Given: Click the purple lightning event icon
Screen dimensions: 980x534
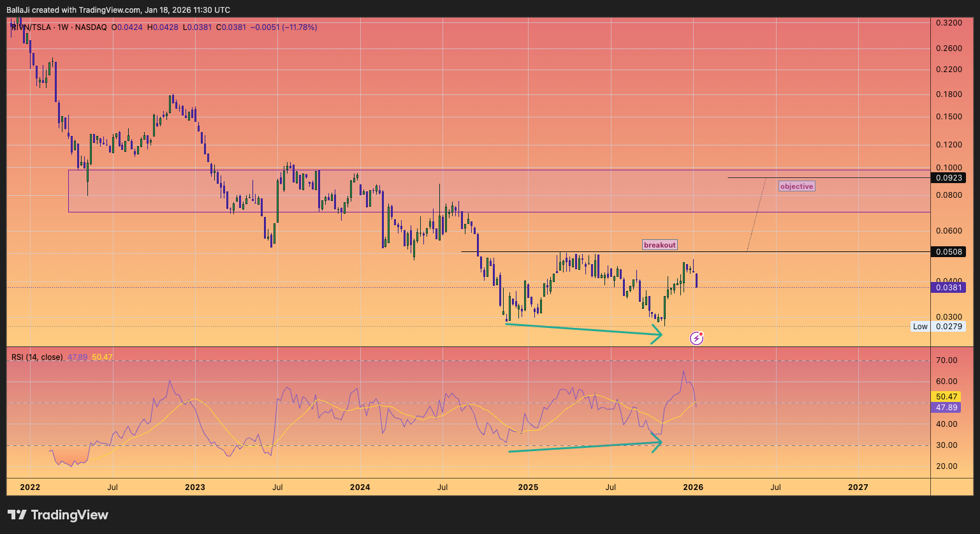Looking at the screenshot, I should (x=697, y=338).
